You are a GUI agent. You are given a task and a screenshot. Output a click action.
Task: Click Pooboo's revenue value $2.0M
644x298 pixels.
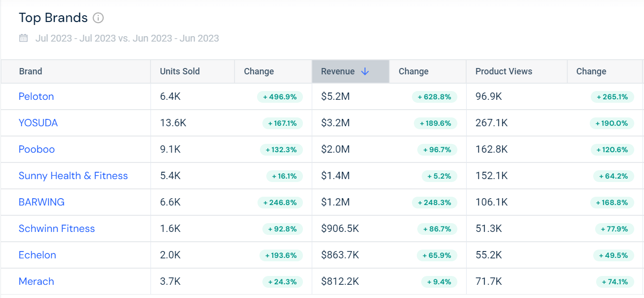335,149
